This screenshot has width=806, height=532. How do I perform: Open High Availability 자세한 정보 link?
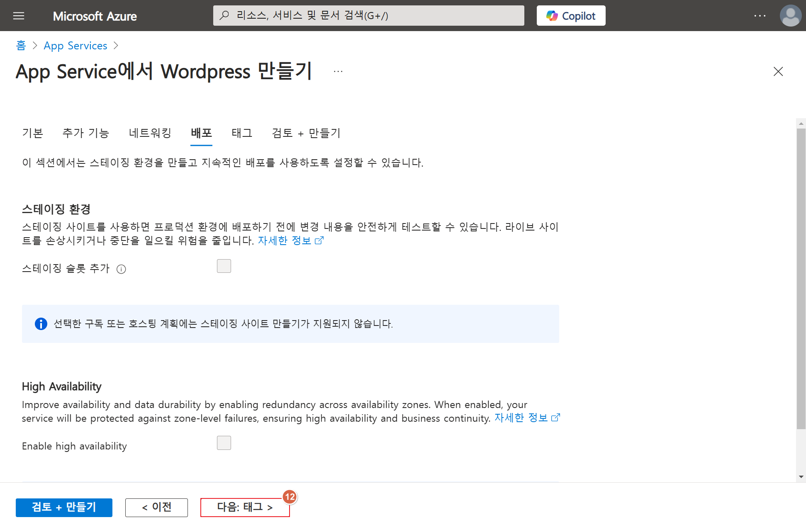click(527, 418)
